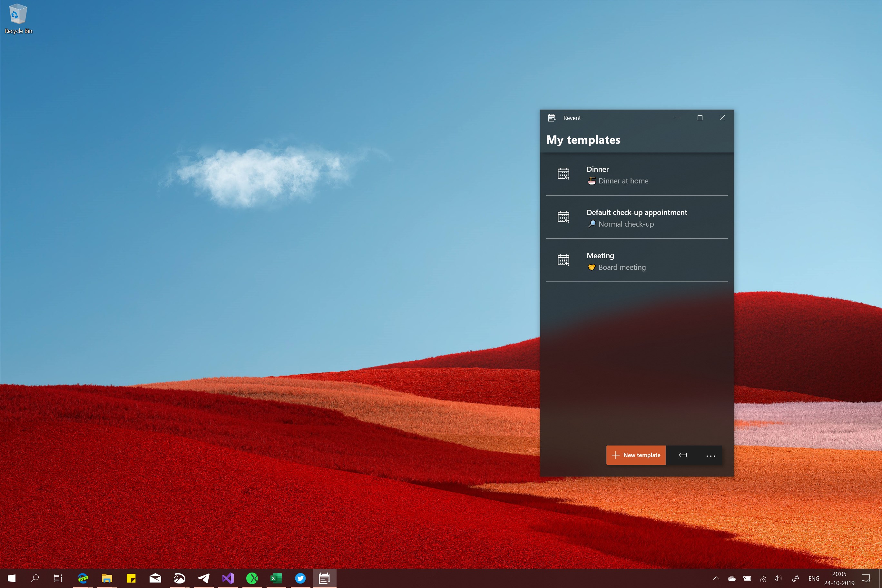The image size is (882, 588).
Task: Expand hidden system tray icons chevron
Action: click(x=716, y=578)
